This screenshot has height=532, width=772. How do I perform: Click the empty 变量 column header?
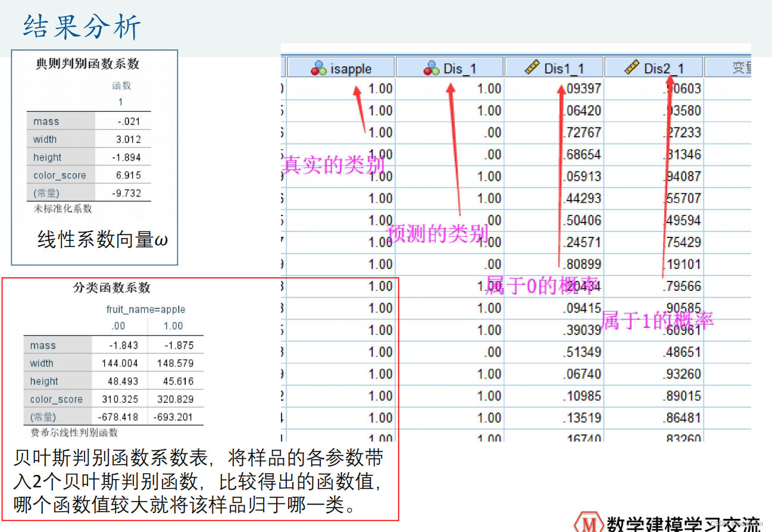728,67
